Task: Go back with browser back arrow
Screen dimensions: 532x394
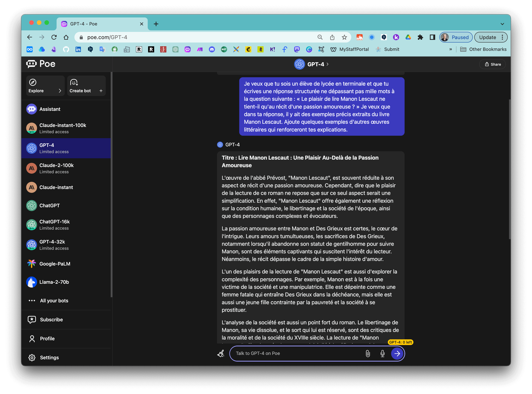Action: point(30,37)
